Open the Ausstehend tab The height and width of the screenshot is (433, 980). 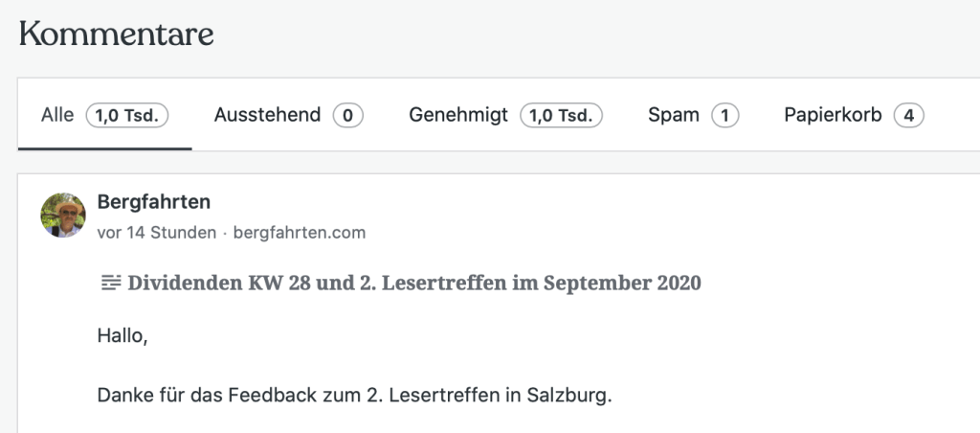tap(267, 116)
